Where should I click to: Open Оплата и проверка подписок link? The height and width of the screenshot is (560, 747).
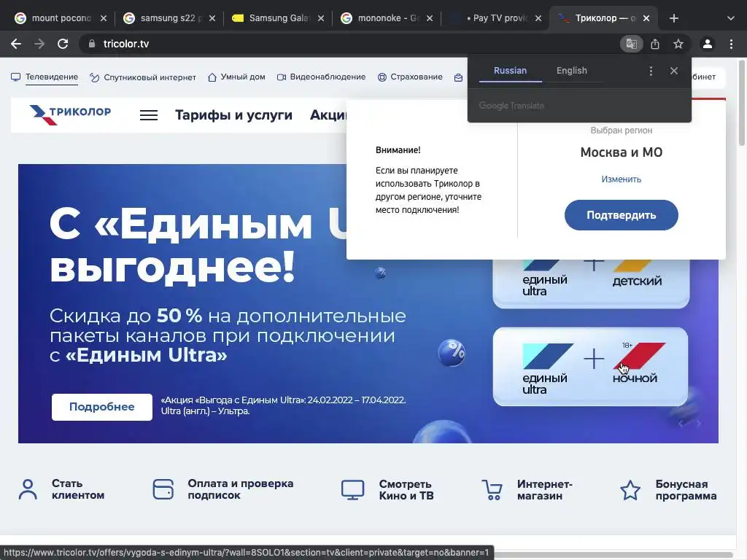[x=240, y=489]
